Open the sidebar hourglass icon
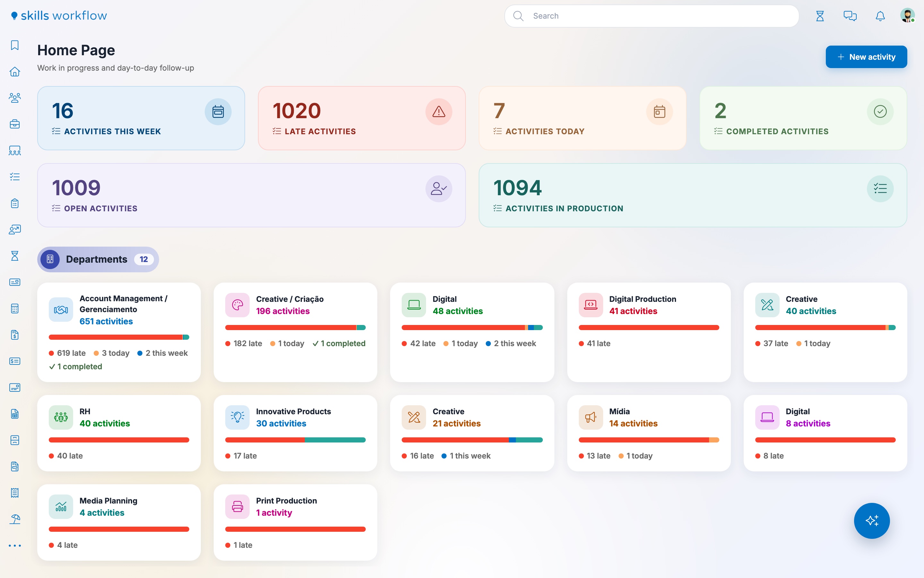Screen dimensions: 924x578 point(14,256)
